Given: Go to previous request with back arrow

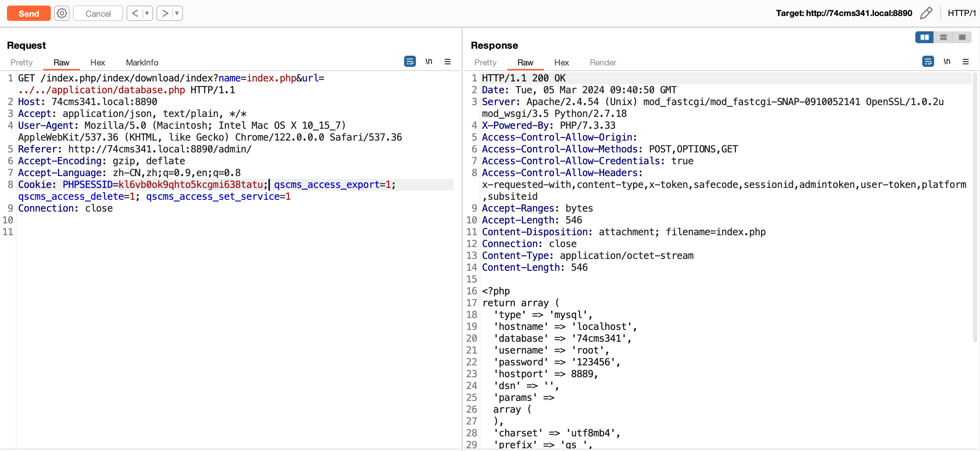Looking at the screenshot, I should pos(135,13).
